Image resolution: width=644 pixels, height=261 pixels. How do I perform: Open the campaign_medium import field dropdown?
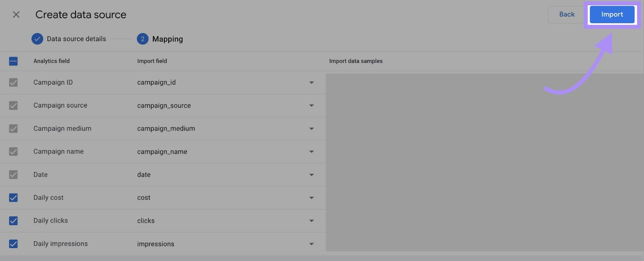311,128
